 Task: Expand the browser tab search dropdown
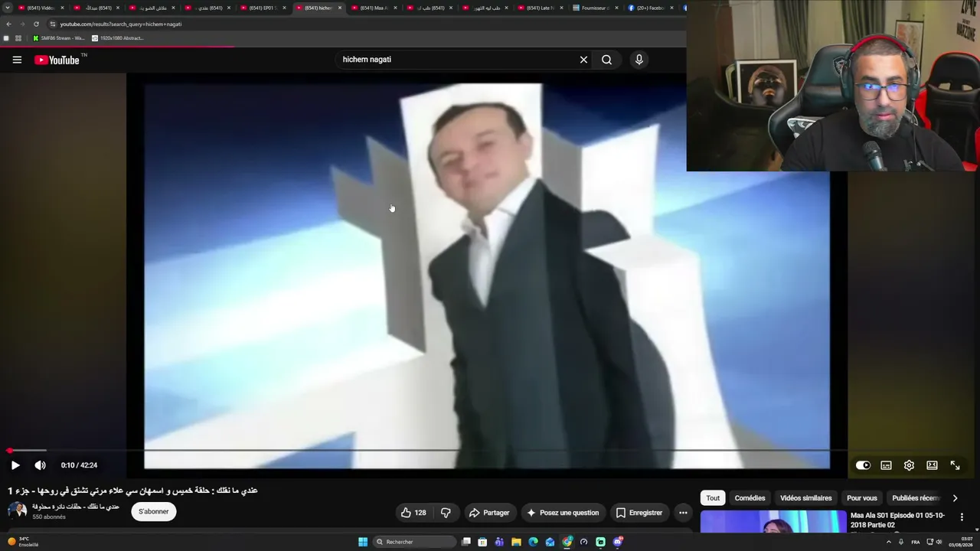(x=8, y=8)
